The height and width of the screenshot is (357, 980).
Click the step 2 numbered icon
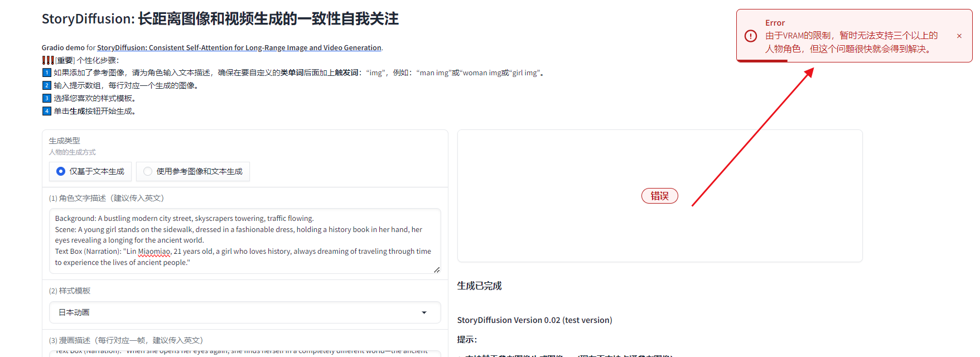point(47,85)
